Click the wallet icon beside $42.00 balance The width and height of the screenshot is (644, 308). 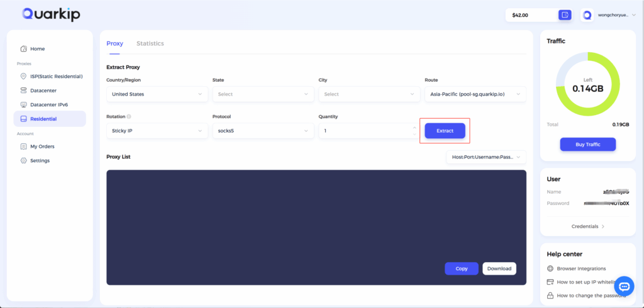pyautogui.click(x=565, y=14)
